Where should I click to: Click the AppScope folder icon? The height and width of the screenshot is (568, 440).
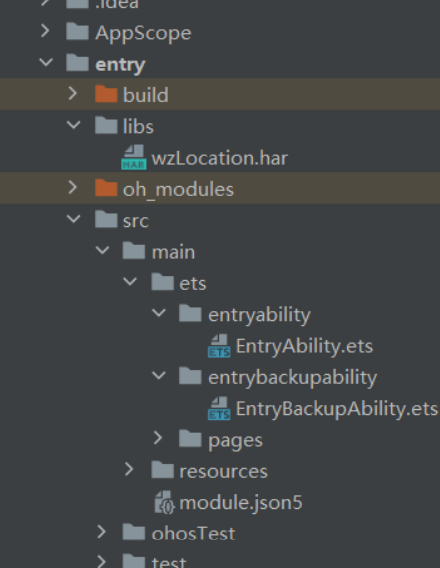[x=77, y=32]
